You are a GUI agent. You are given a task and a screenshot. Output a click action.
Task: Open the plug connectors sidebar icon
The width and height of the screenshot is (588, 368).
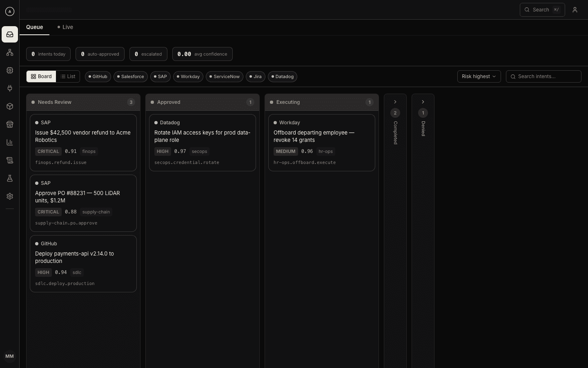[x=10, y=88]
